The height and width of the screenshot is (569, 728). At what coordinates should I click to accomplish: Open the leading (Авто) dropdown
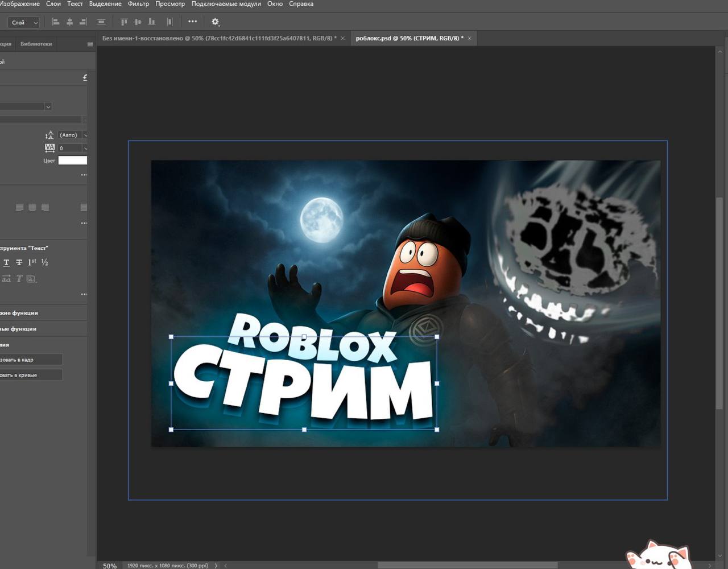tap(85, 135)
